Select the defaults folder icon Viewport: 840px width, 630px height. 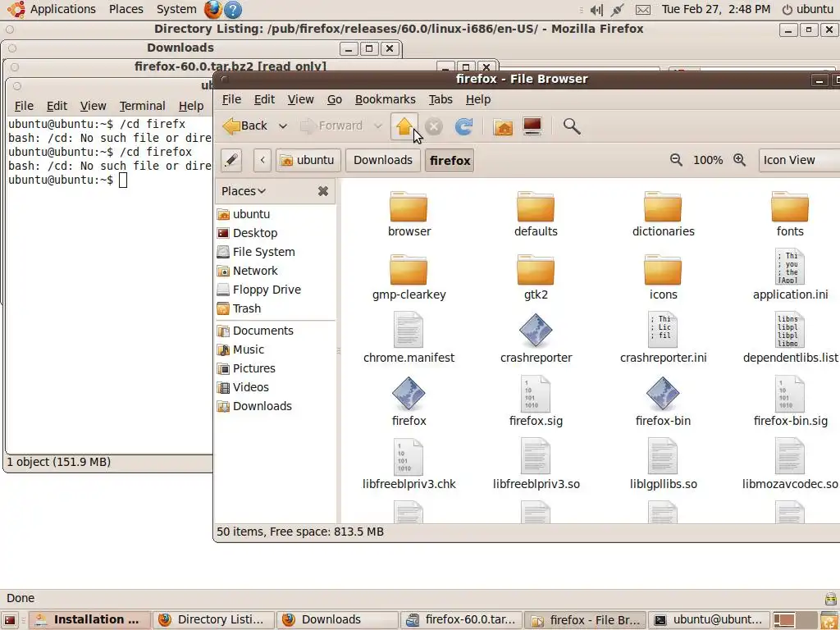click(536, 206)
